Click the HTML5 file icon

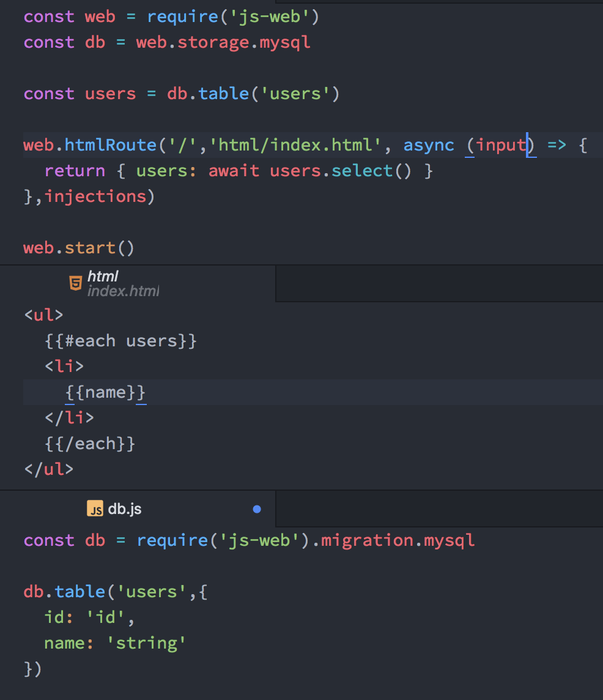tap(75, 283)
